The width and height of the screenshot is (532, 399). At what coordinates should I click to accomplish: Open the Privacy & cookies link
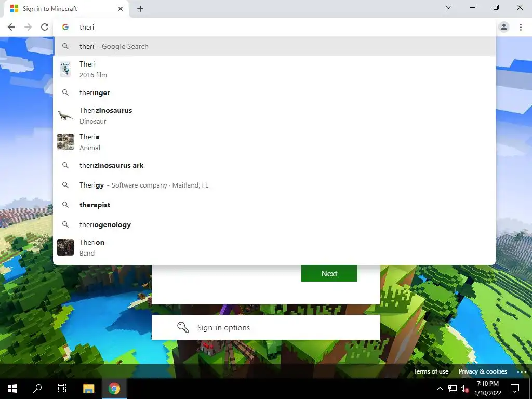(483, 371)
